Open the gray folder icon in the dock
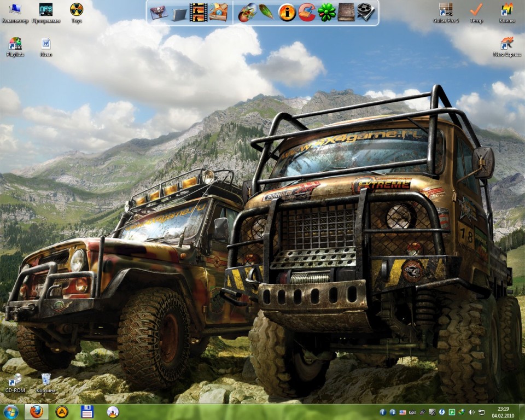Screen dimensions: 525x420 179,14
